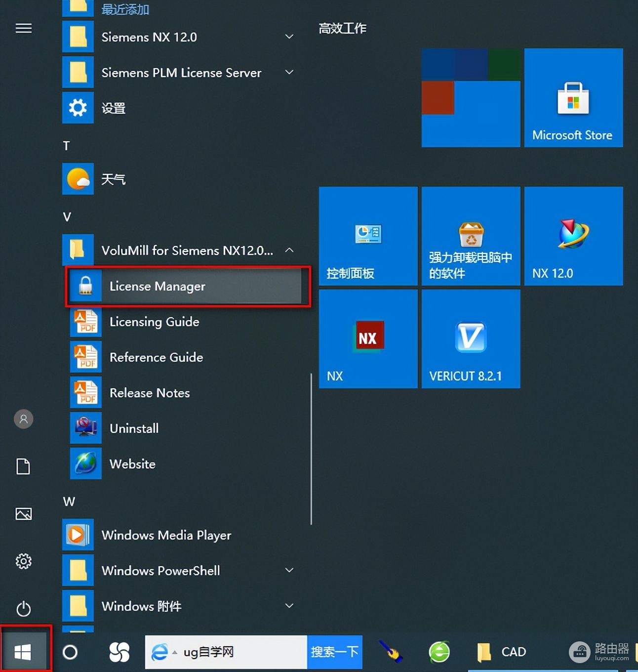Click the ug自学网 search input field
This screenshot has height=672, width=638.
[237, 652]
